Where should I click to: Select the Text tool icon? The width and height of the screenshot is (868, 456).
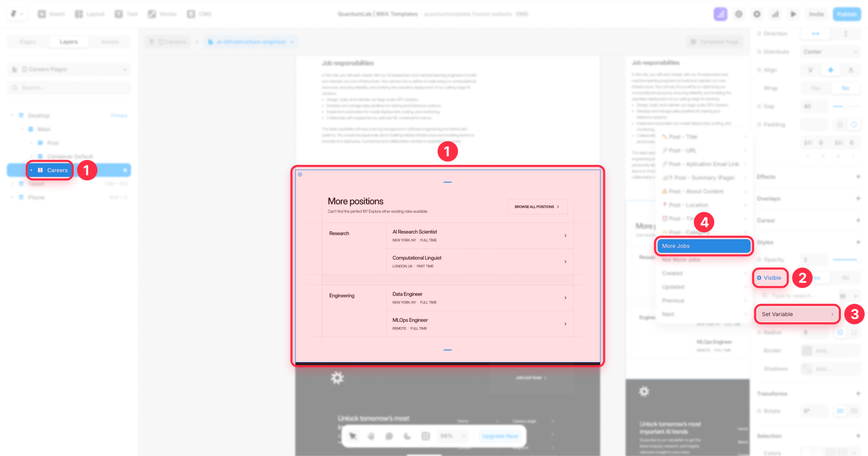point(118,14)
